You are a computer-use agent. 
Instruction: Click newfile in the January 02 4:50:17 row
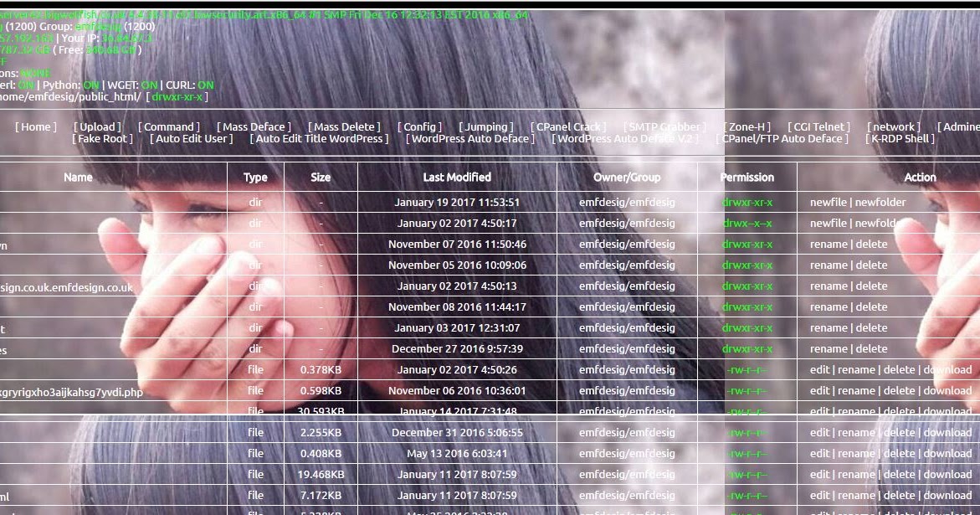[x=829, y=223]
